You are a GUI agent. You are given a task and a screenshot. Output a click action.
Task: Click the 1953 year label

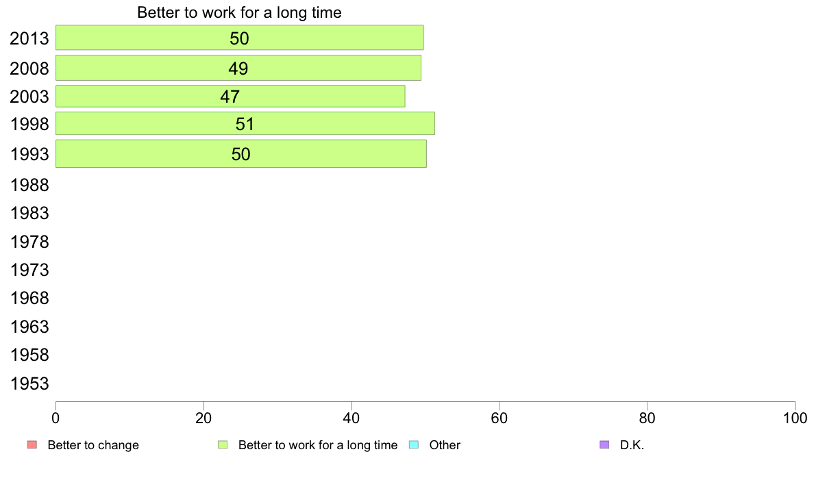(x=29, y=383)
